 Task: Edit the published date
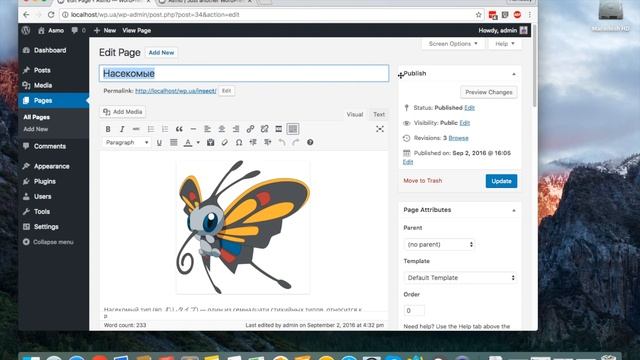pos(408,162)
